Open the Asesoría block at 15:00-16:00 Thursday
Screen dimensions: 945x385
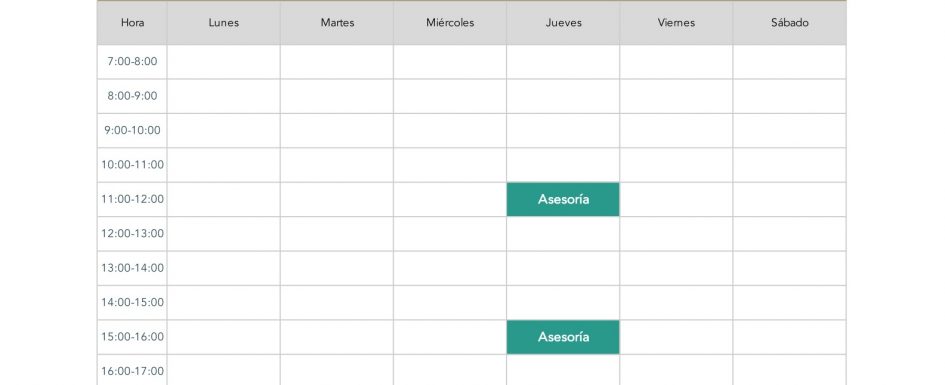(x=563, y=337)
